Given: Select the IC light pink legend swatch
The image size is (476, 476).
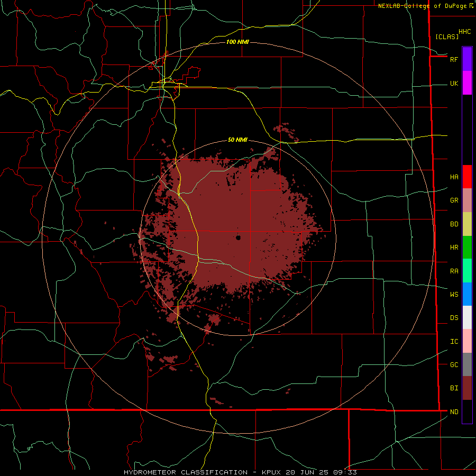Looking at the screenshot, I should pos(467,341).
